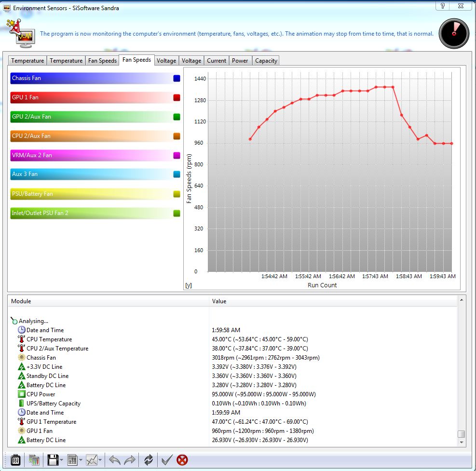Click the fan icon beside Chassis Fan row
476x471 pixels.
(21, 358)
